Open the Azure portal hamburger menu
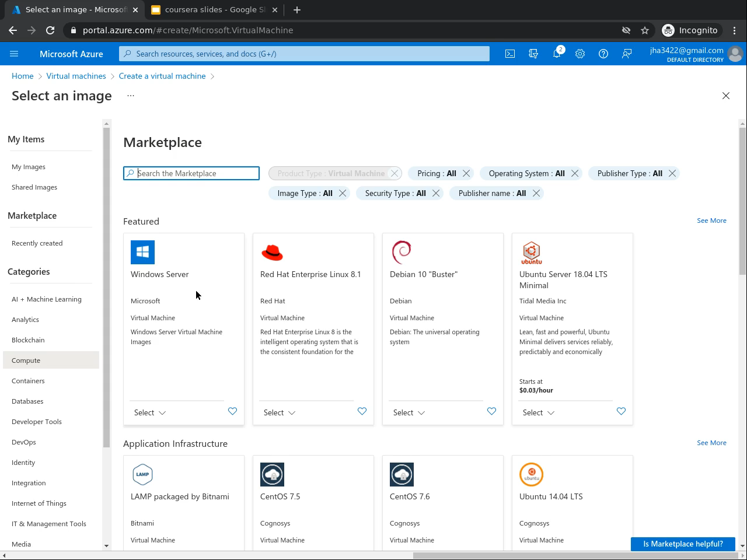 pyautogui.click(x=14, y=54)
